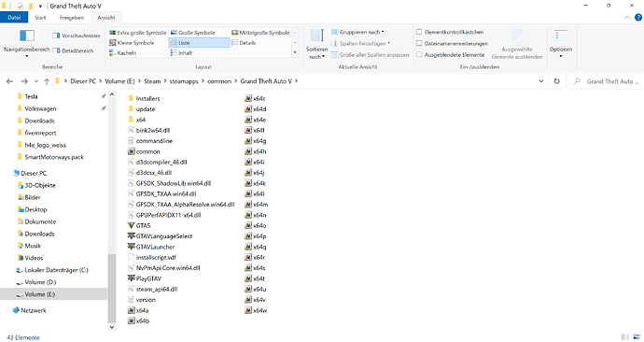Open the Datei tab
This screenshot has height=342, width=644.
14,17
